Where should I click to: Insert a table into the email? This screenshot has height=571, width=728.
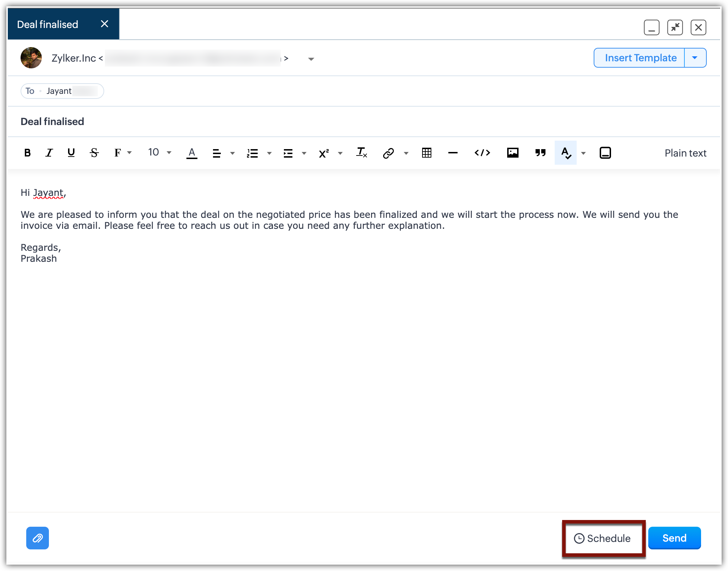coord(427,153)
